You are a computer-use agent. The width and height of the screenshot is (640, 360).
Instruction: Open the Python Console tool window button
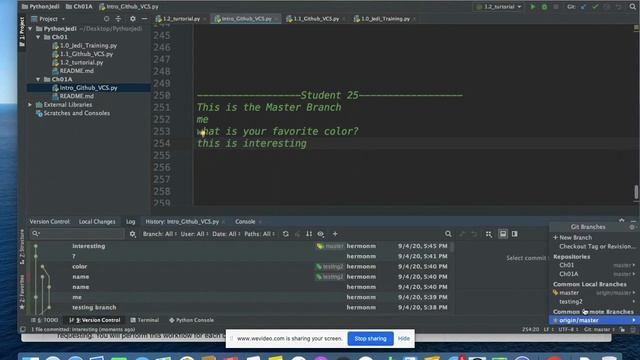pyautogui.click(x=191, y=320)
